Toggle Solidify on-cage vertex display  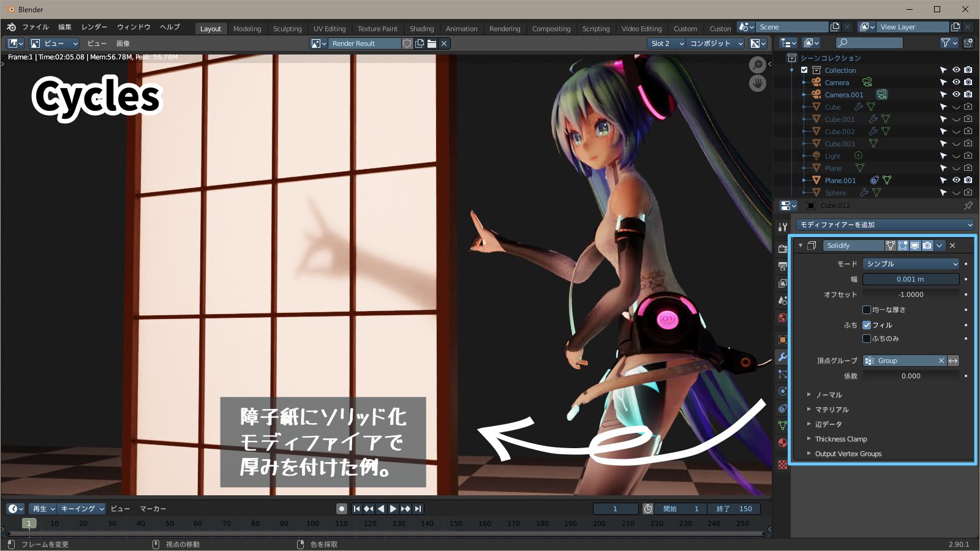[891, 246]
